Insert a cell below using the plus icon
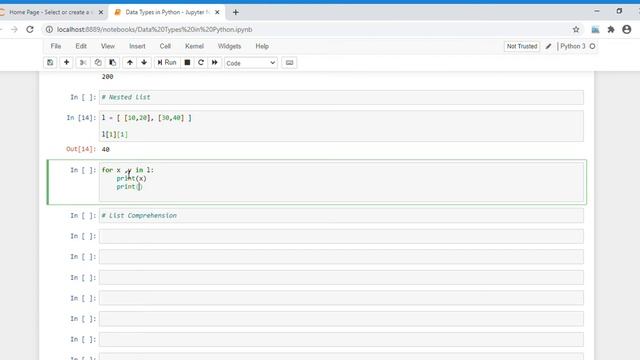Screen dimensions: 640x360 click(x=66, y=63)
